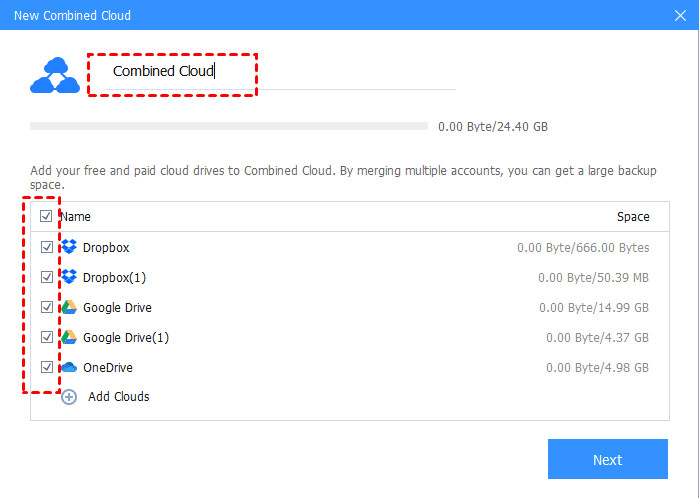Close the New Combined Cloud dialog
Image resolution: width=699 pixels, height=498 pixels.
tap(680, 15)
